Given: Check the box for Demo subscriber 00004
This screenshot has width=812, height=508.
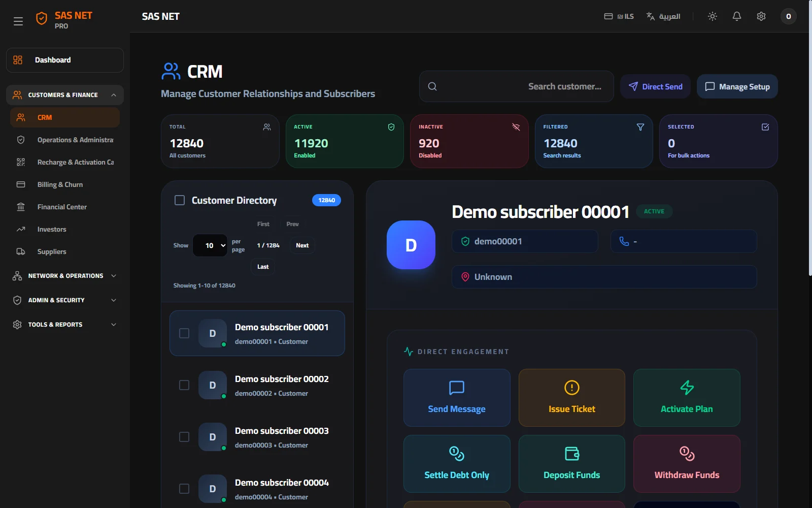Looking at the screenshot, I should [184, 489].
